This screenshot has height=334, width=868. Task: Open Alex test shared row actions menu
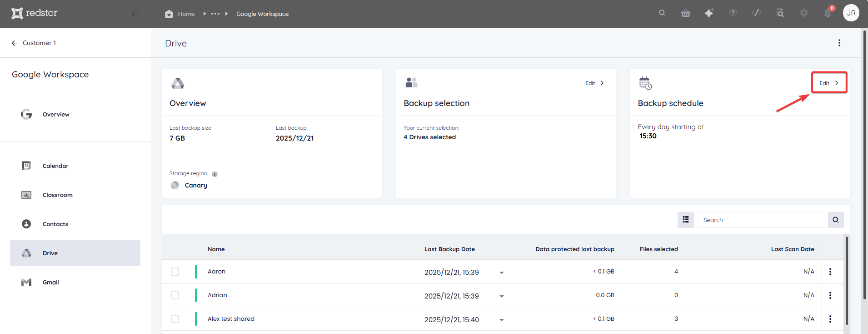pos(830,319)
